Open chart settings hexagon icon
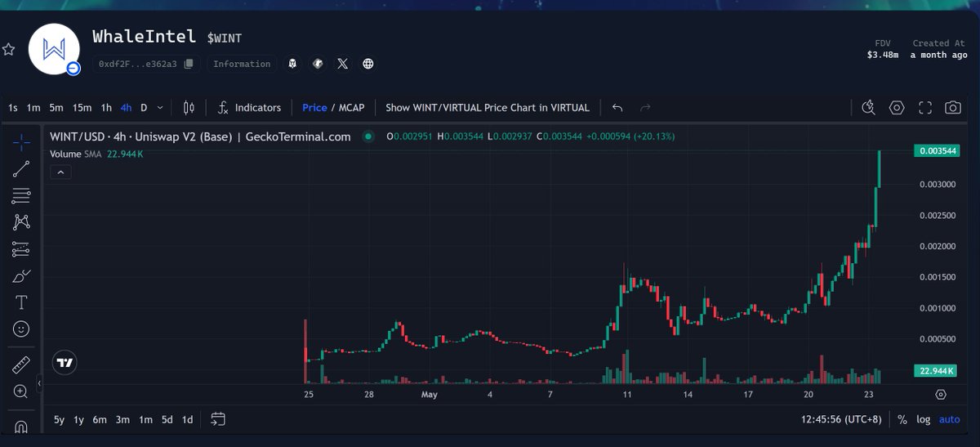This screenshot has height=447, width=980. 897,108
